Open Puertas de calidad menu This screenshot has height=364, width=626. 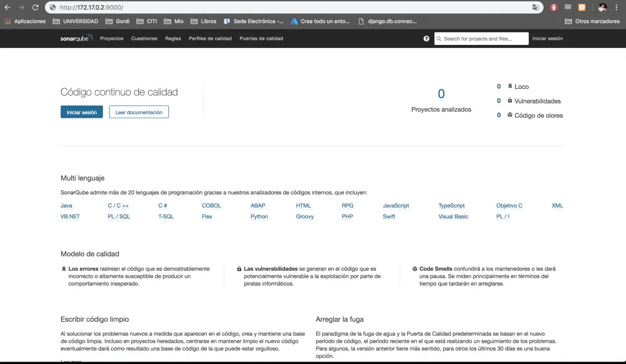pyautogui.click(x=261, y=38)
